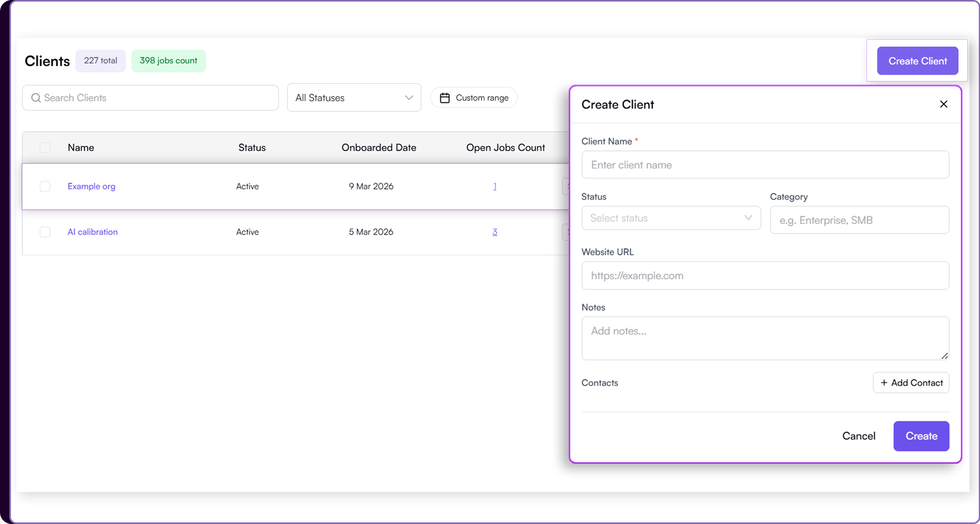Expand the Select status dropdown
Viewport: 980px width, 524px height.
coord(671,218)
